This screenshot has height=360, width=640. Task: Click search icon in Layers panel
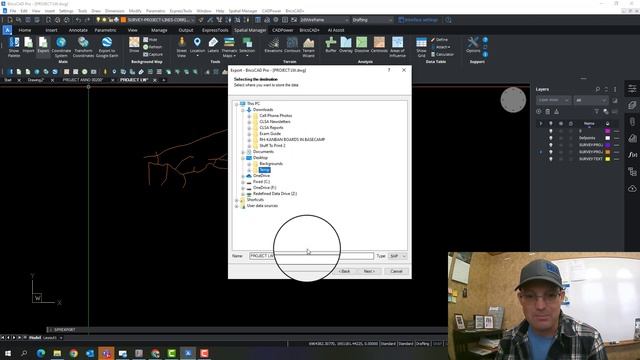598,89
